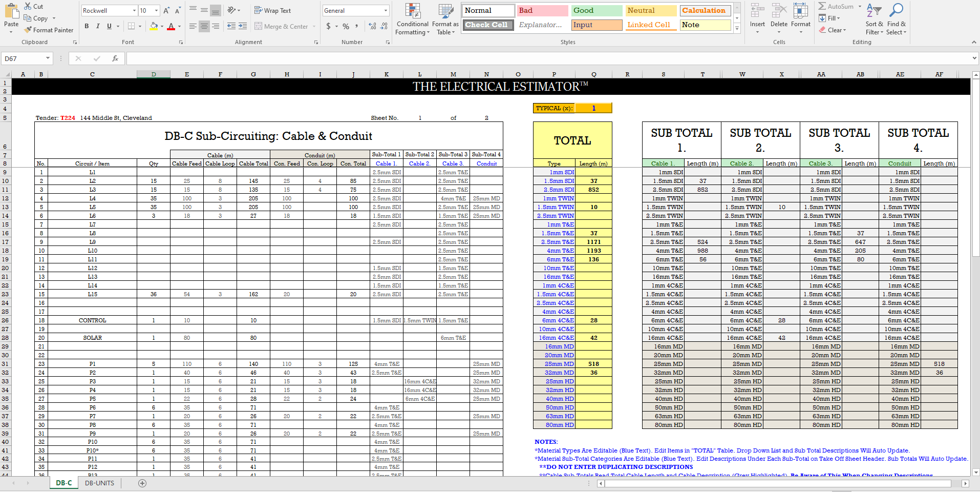Viewport: 980px width, 492px height.
Task: Open Conditional Formatting menu
Action: pos(413,19)
